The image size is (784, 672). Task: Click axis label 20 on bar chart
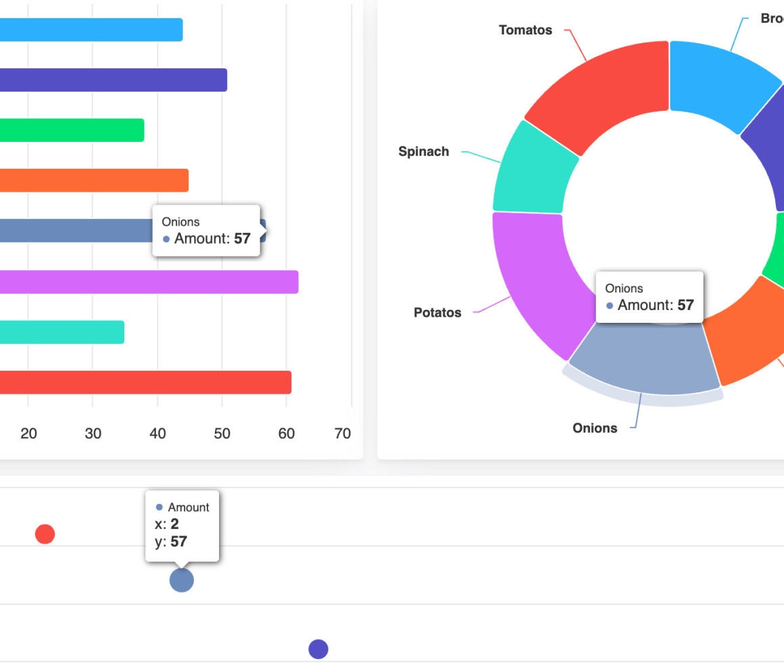coord(28,433)
